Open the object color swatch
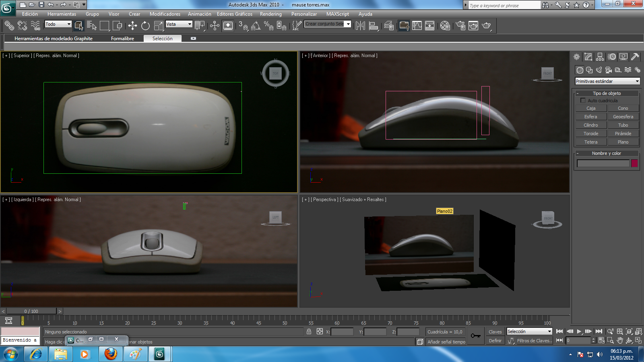The width and height of the screenshot is (644, 362). coord(635,163)
